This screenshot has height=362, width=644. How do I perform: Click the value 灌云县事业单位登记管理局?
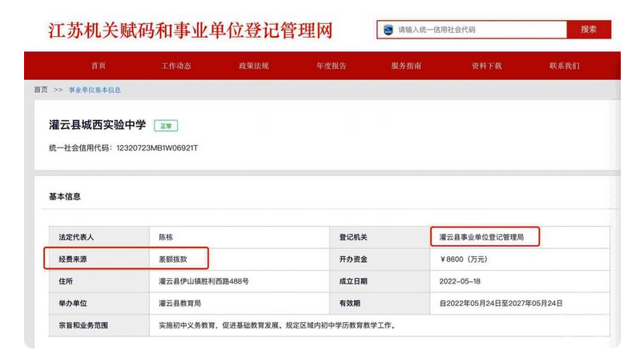(481, 237)
